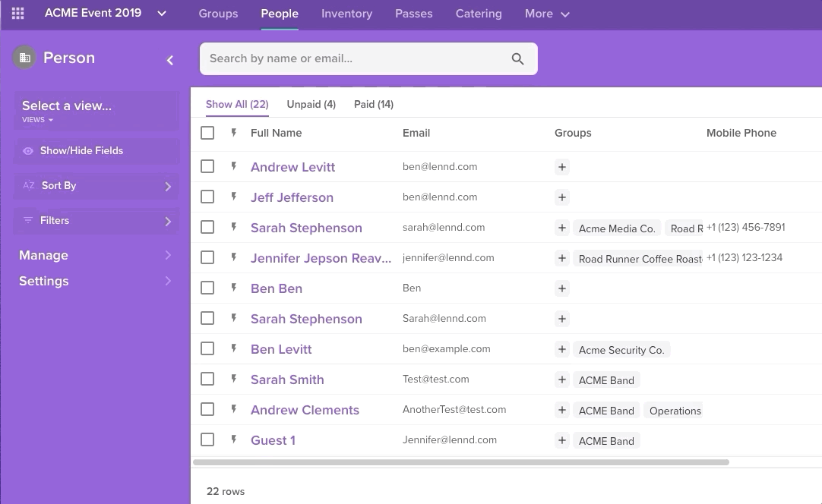This screenshot has height=504, width=822.
Task: Go to the Inventory tab
Action: coord(346,14)
